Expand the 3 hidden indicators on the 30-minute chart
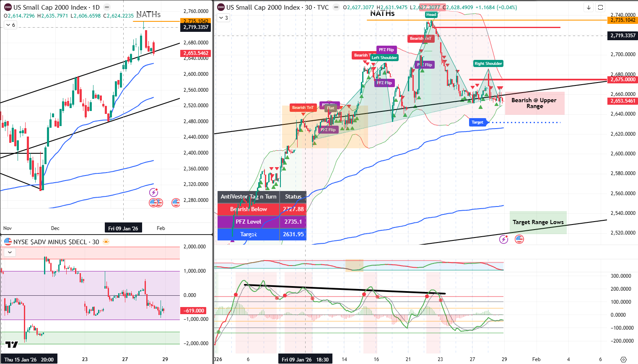This screenshot has width=638, height=364. 223,18
